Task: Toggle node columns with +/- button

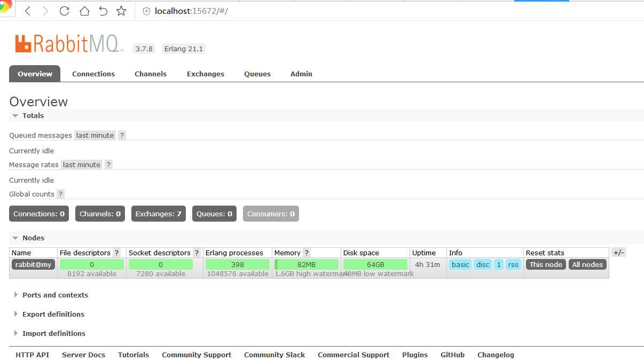Action: [618, 253]
